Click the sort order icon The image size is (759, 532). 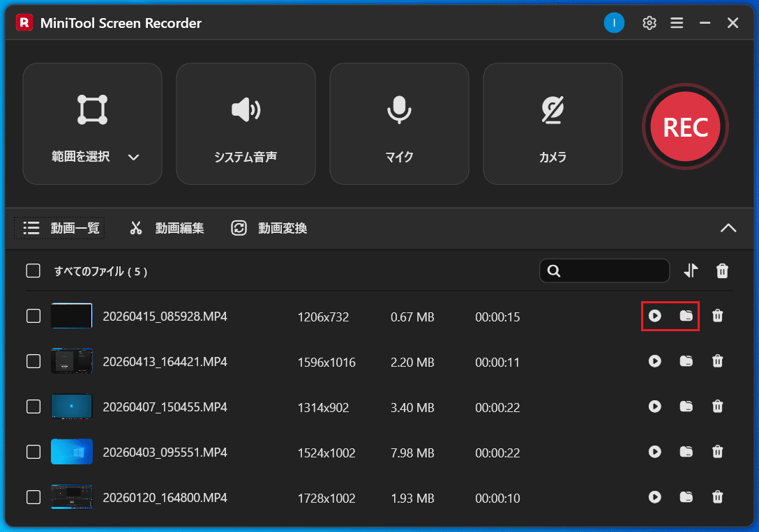(x=691, y=271)
